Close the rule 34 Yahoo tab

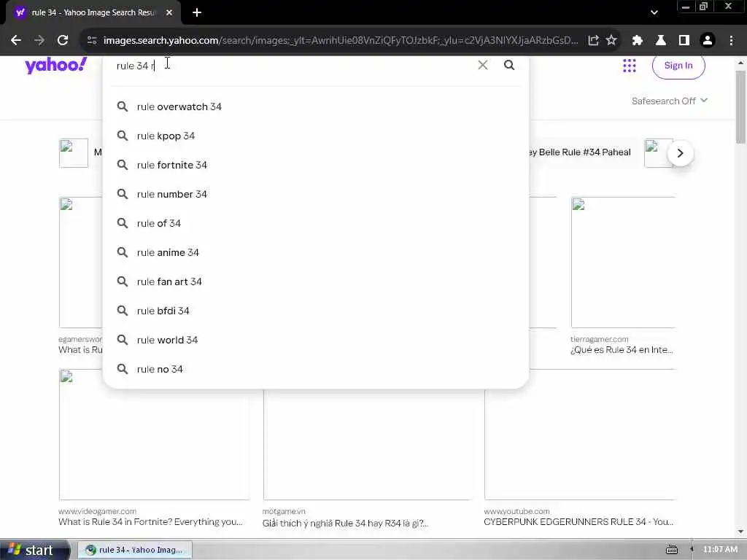point(169,13)
